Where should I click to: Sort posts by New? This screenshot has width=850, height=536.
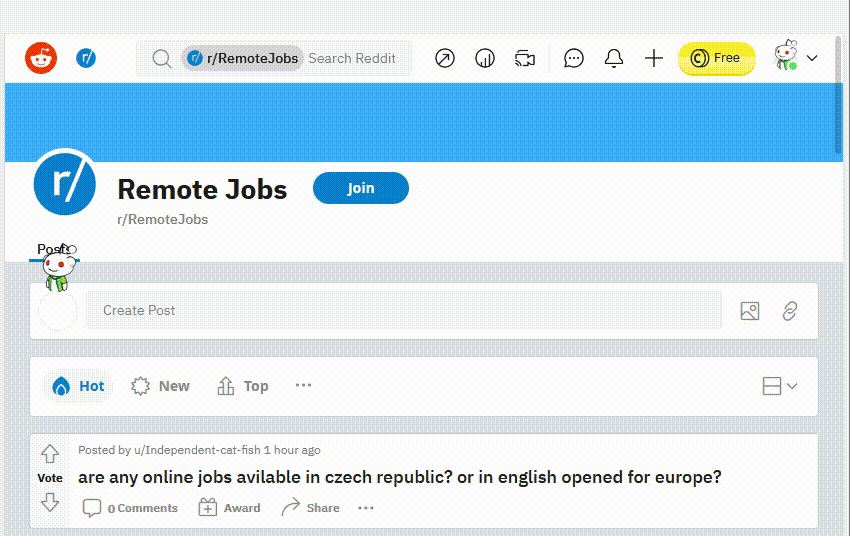click(x=160, y=386)
